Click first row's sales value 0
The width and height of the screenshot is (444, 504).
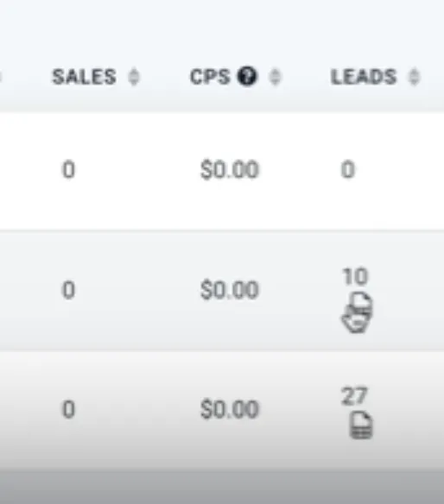point(68,170)
